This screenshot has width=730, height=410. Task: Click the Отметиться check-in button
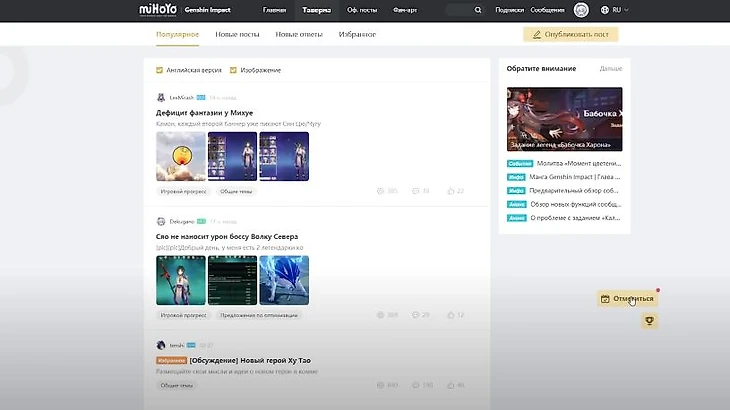pos(627,299)
